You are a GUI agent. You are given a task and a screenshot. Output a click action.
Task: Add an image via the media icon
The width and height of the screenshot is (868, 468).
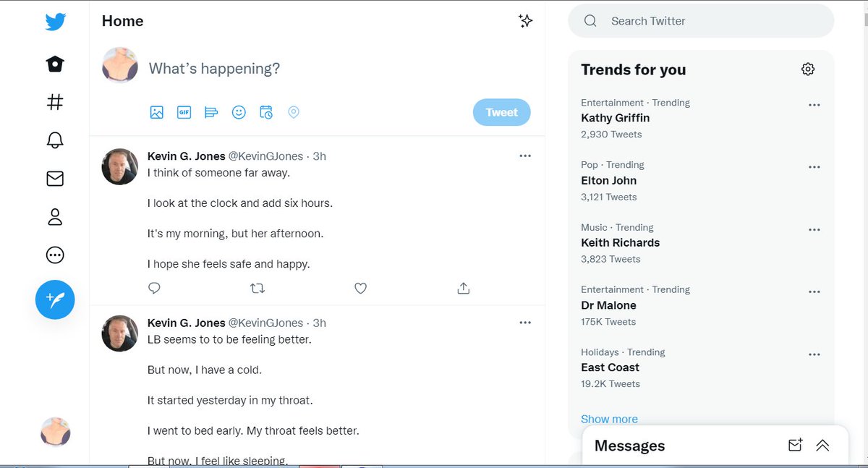157,112
